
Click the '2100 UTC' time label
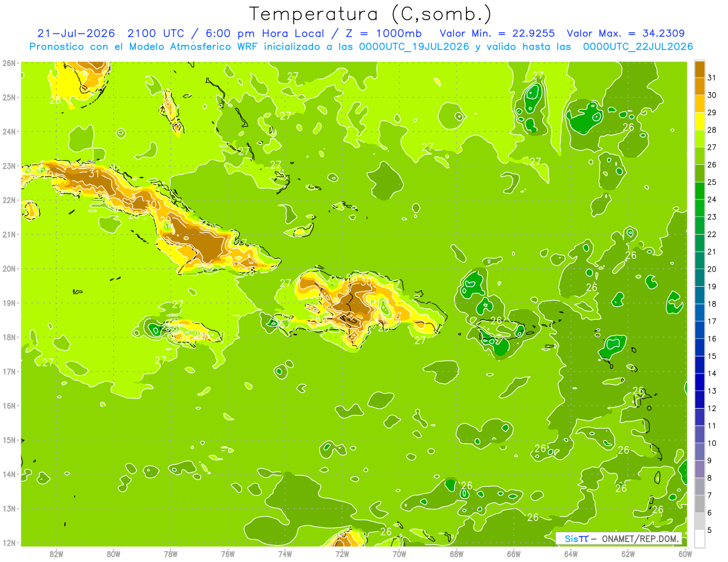tap(155, 33)
